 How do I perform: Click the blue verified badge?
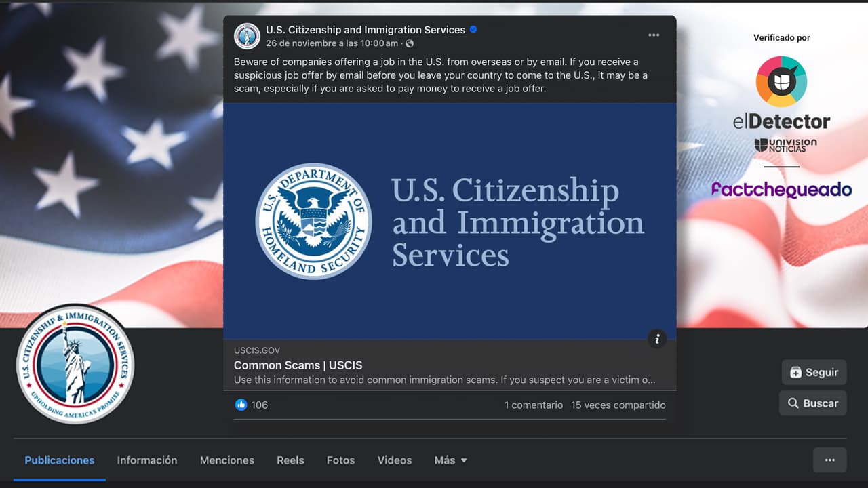tap(473, 30)
